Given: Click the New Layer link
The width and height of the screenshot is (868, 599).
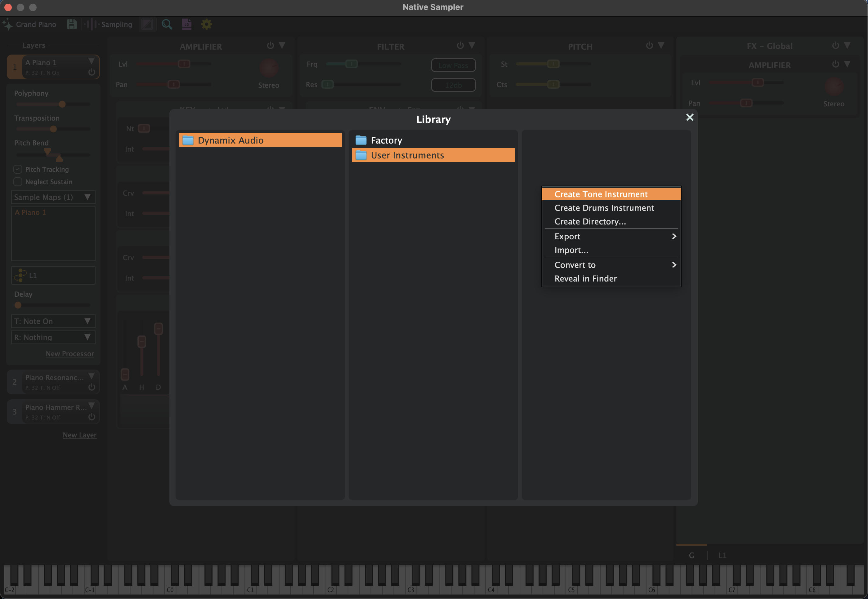Looking at the screenshot, I should coord(80,435).
